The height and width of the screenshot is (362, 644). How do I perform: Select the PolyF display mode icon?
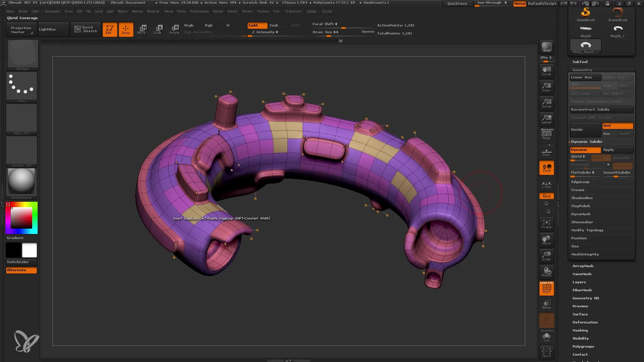click(x=547, y=288)
